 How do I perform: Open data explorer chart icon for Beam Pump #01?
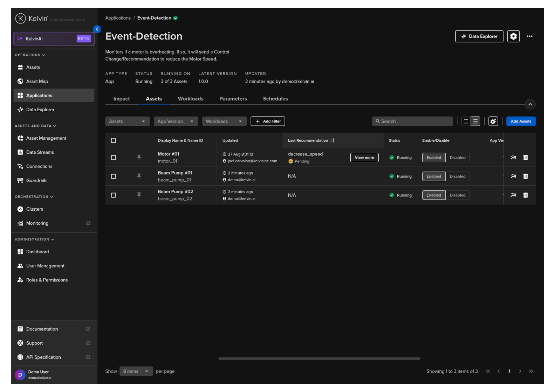(x=513, y=176)
